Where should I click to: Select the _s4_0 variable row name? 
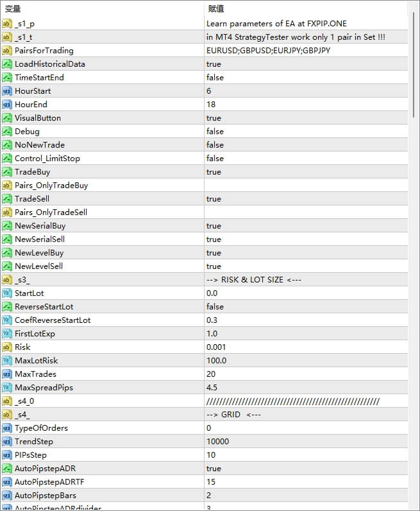(x=24, y=401)
